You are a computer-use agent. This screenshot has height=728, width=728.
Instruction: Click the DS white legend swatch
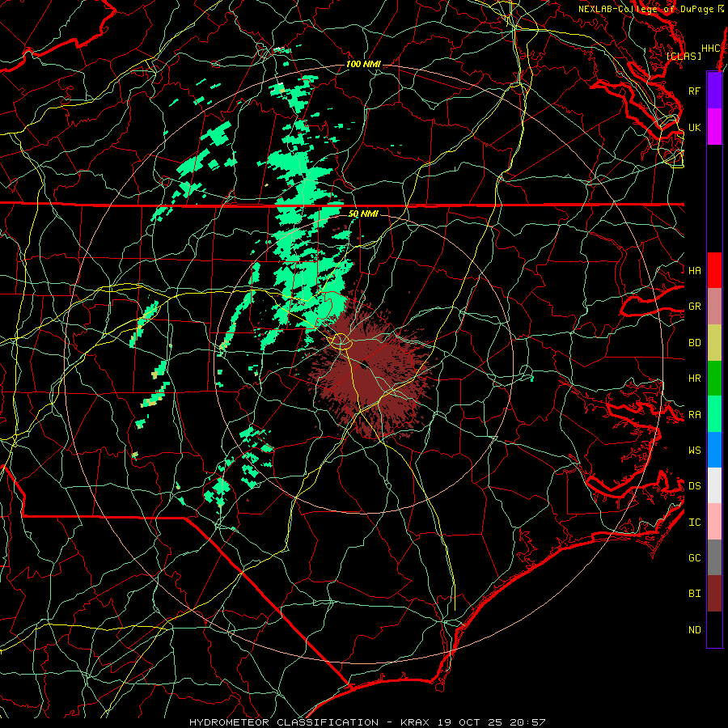(714, 485)
